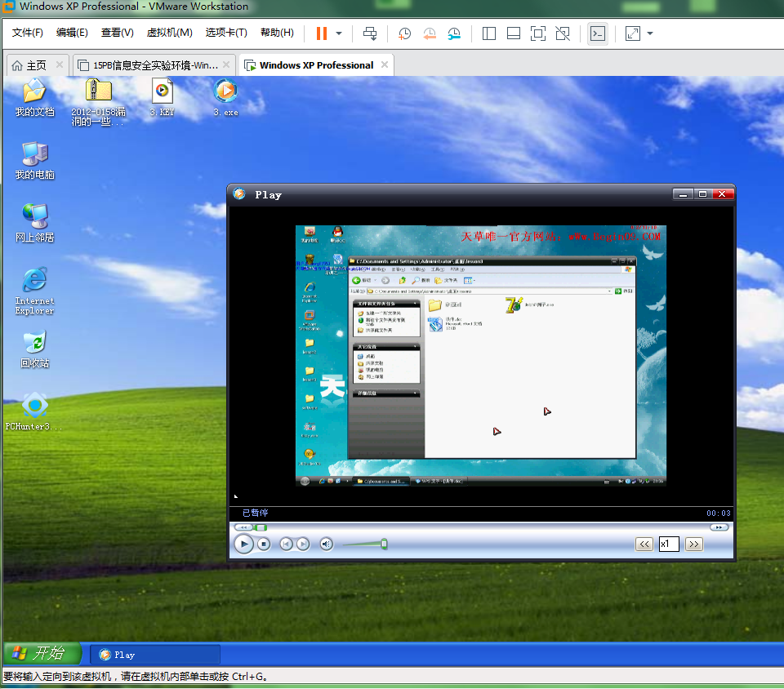Open the 查看(V) menu
This screenshot has height=689, width=784.
[118, 33]
